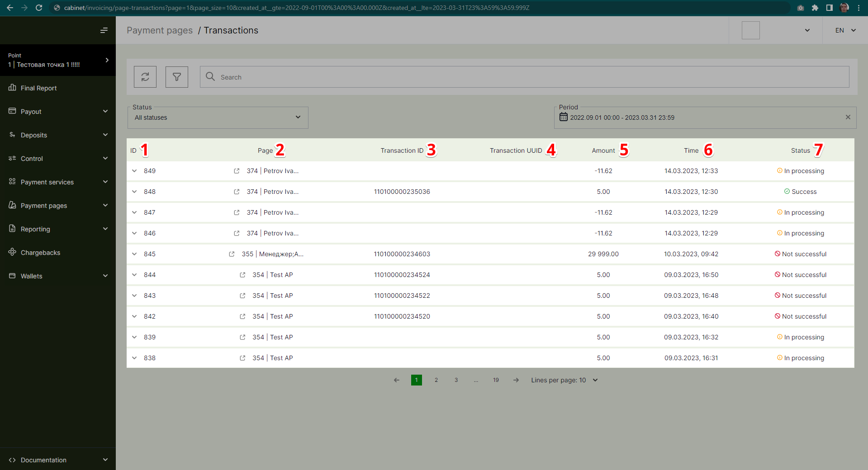
Task: Expand the row of transaction 842
Action: [134, 316]
